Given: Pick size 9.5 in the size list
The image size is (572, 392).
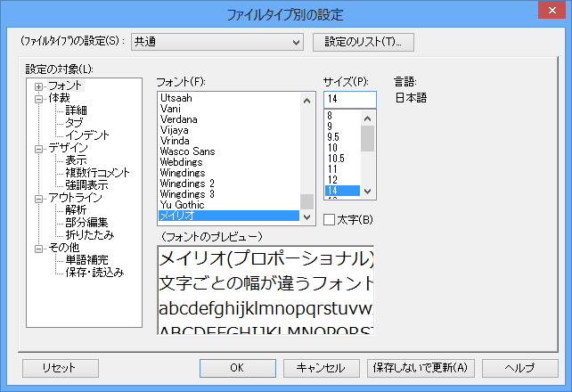Looking at the screenshot, I should pyautogui.click(x=342, y=137).
